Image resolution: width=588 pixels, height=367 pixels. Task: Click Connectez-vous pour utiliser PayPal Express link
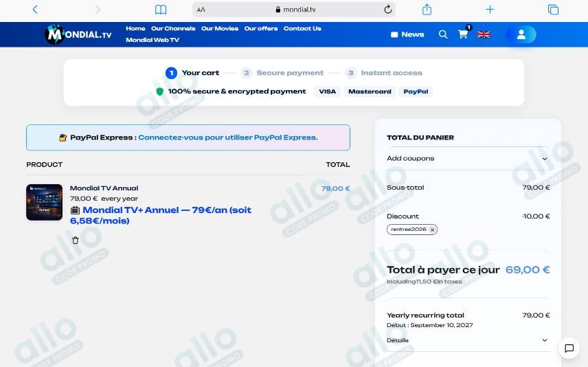pyautogui.click(x=228, y=137)
